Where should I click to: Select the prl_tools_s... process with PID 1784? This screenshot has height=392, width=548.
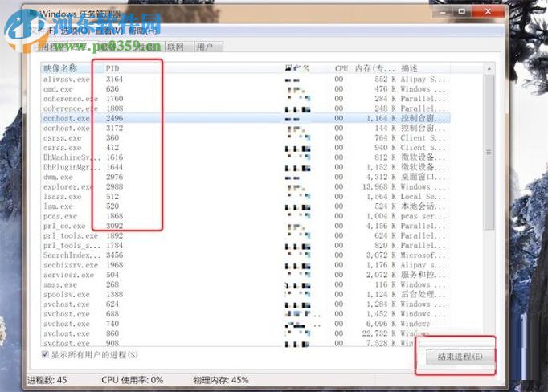click(x=245, y=245)
